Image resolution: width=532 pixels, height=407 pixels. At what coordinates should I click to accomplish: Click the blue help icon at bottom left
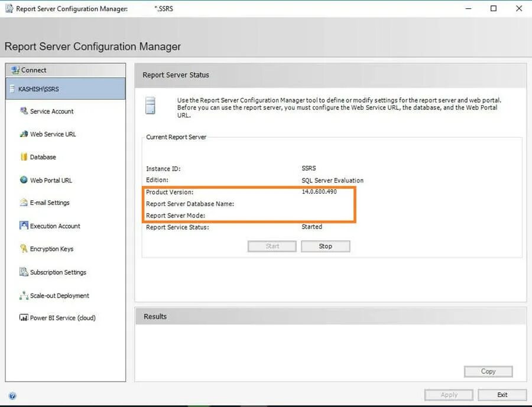coord(12,396)
